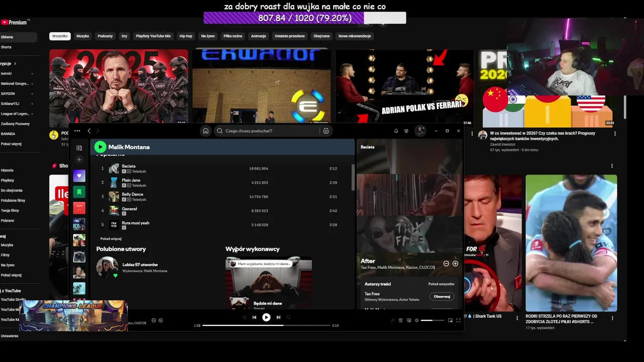Screen dimensions: 644x362
Task: Create playlist with the plus icon in Spotify sidebar
Action: tap(79, 159)
